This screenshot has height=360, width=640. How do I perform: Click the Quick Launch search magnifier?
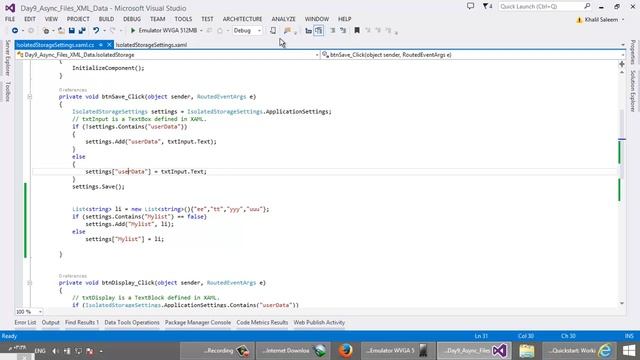[587, 6]
